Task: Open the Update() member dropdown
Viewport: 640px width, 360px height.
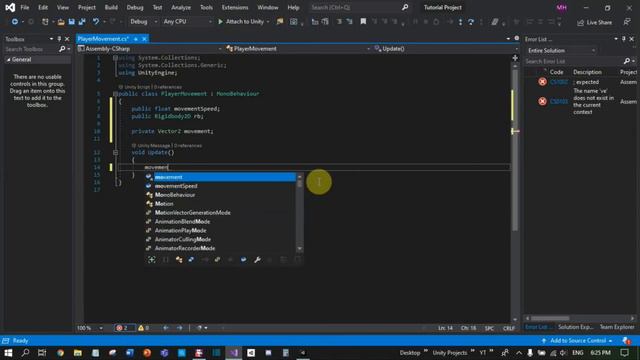Action: point(446,49)
